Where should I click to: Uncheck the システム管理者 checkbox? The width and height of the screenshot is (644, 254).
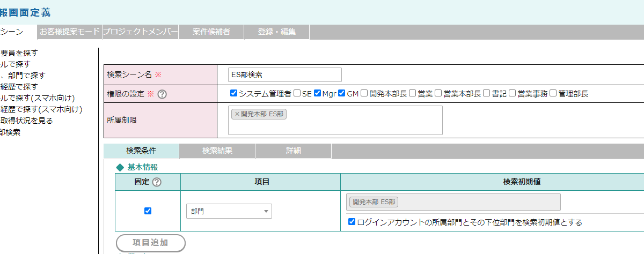point(233,93)
